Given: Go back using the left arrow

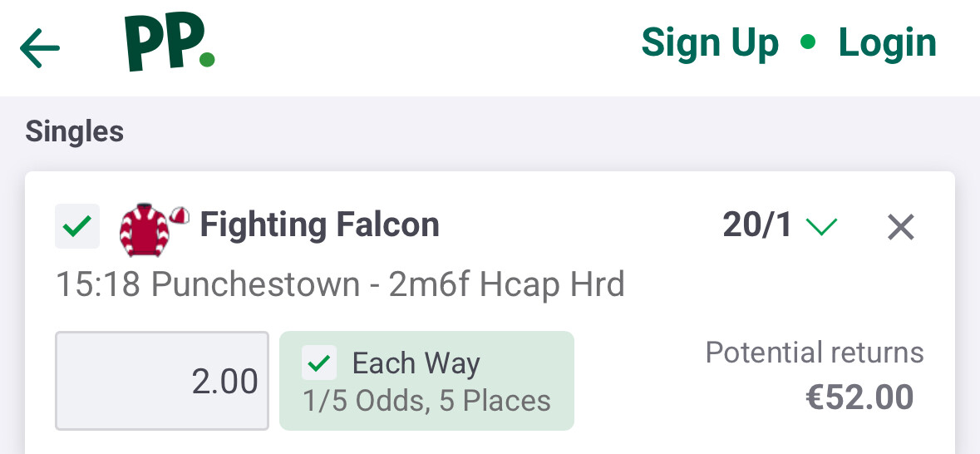Looking at the screenshot, I should point(40,48).
